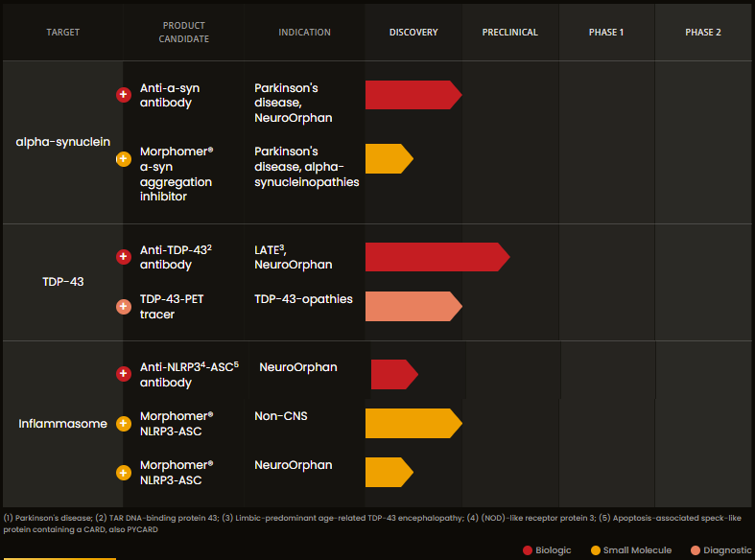Select the Phase 2 column header
Viewport: 755px width, 560px height.
(703, 33)
